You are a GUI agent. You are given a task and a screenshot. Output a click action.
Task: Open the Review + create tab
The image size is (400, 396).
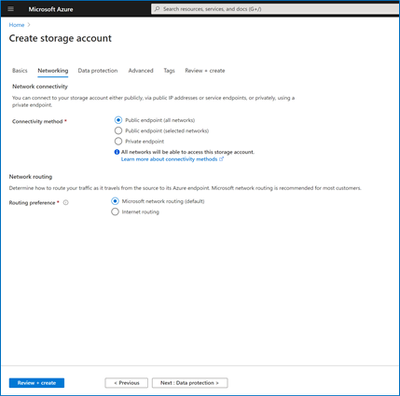click(205, 71)
